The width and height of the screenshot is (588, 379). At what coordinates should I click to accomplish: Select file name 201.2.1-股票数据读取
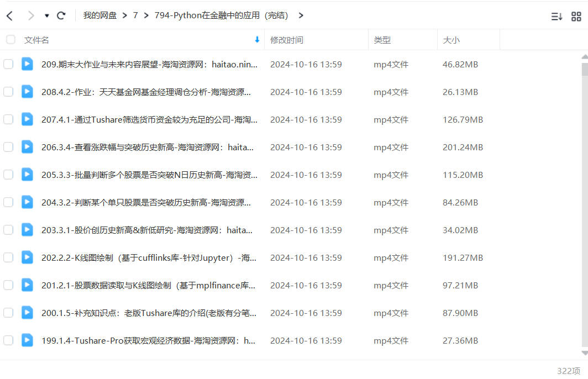point(148,286)
